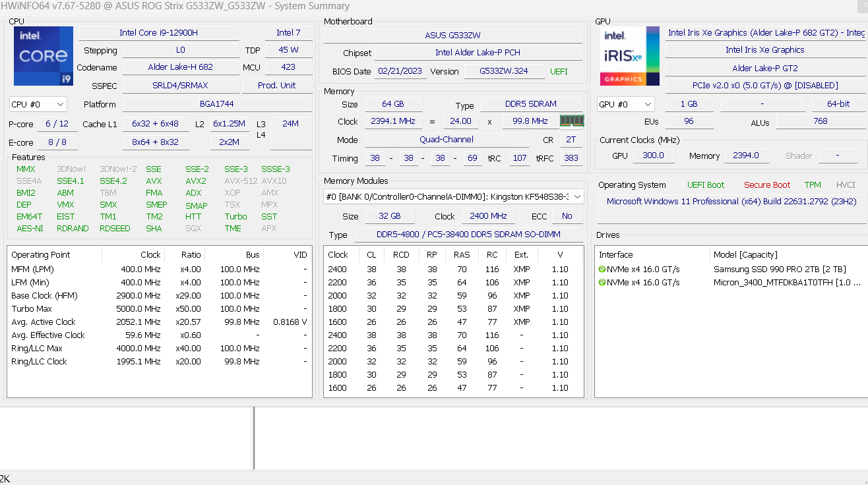This screenshot has height=485, width=868.
Task: Click the green UEFI label beside BIOS version
Action: coord(559,71)
